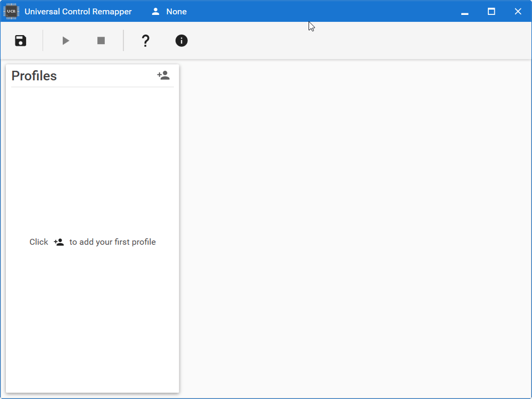Click the 'None' active profile label

pos(177,12)
